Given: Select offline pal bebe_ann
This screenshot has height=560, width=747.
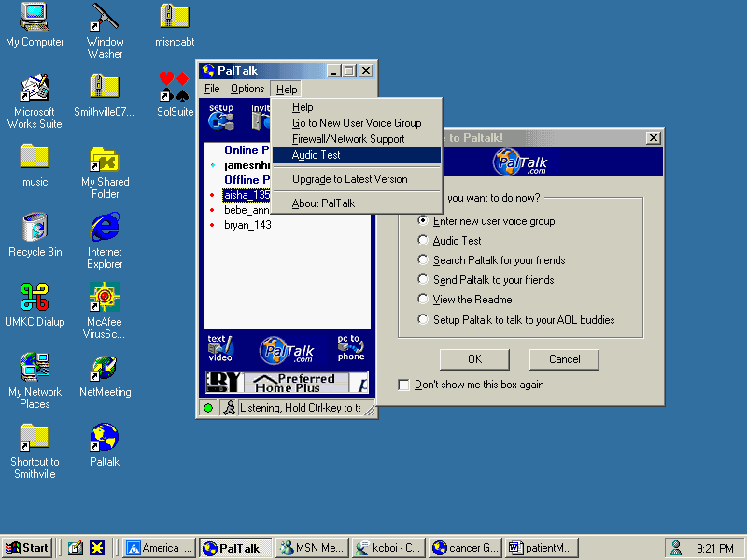Looking at the screenshot, I should (x=247, y=210).
